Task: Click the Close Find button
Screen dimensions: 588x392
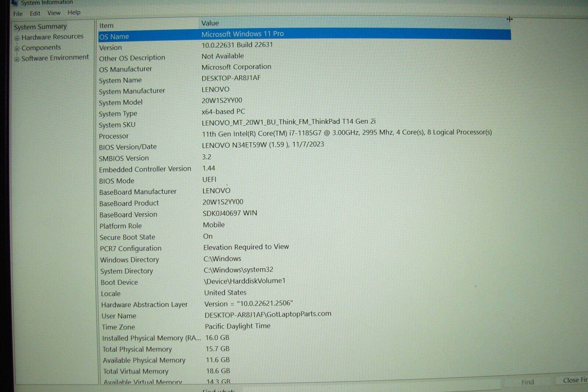Action: [574, 380]
